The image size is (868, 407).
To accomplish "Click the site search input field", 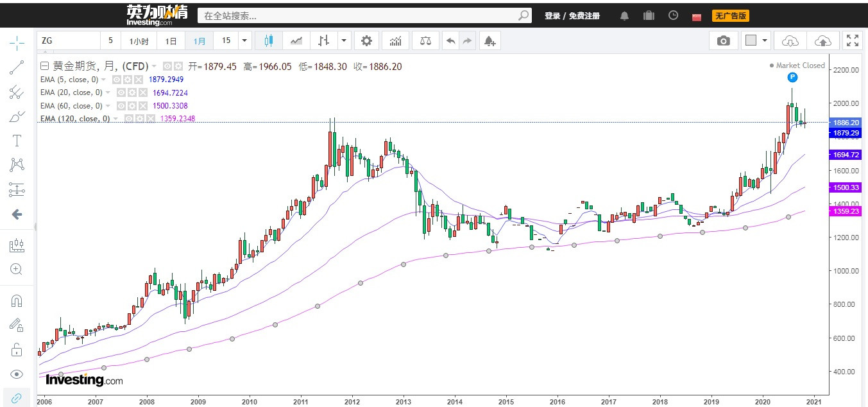I will click(359, 15).
